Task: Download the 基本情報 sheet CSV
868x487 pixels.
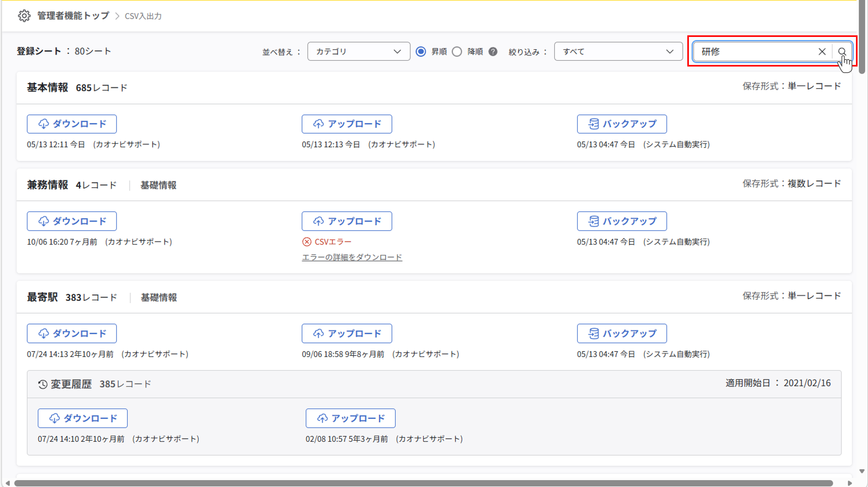Action: [x=72, y=124]
